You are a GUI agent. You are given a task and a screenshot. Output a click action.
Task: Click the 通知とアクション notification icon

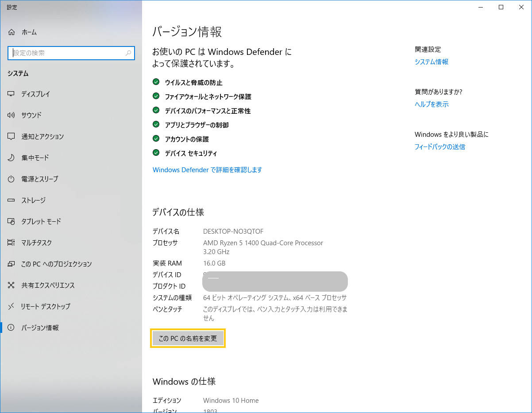click(12, 136)
